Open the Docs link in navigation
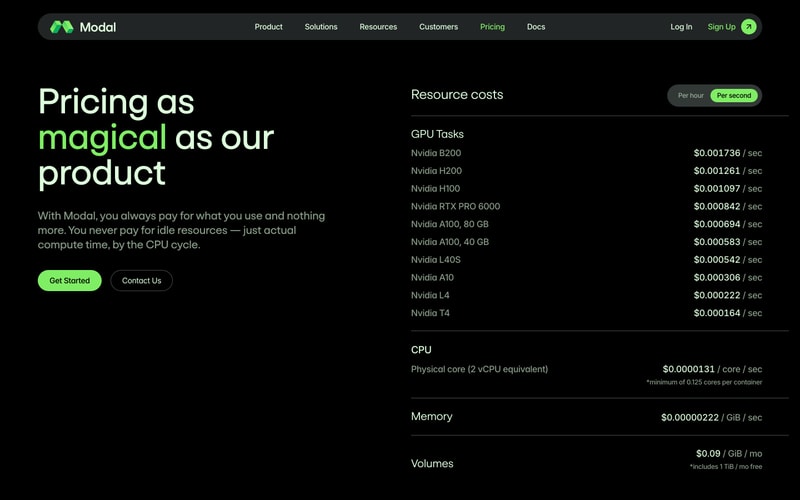Viewport: 800px width, 500px height. (536, 27)
